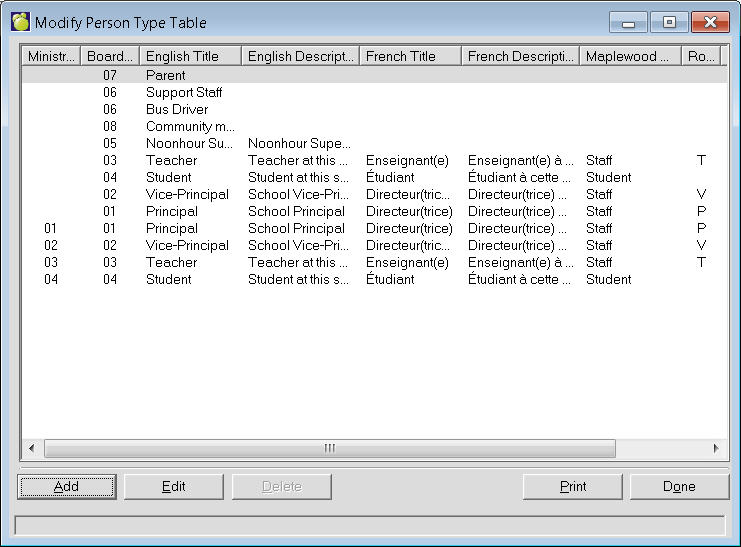
Task: Select the Noonhour Supervisor row
Action: tap(189, 143)
